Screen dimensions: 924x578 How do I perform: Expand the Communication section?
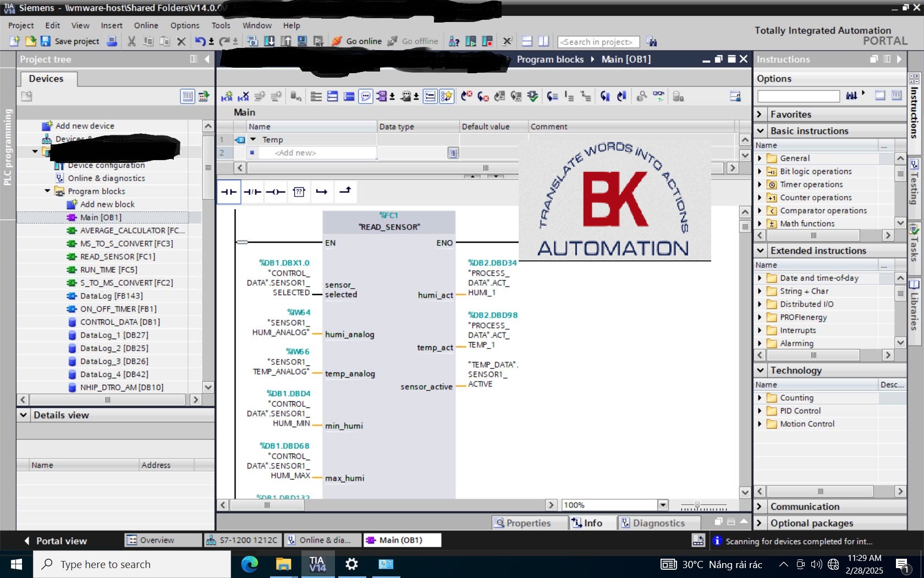pos(760,506)
